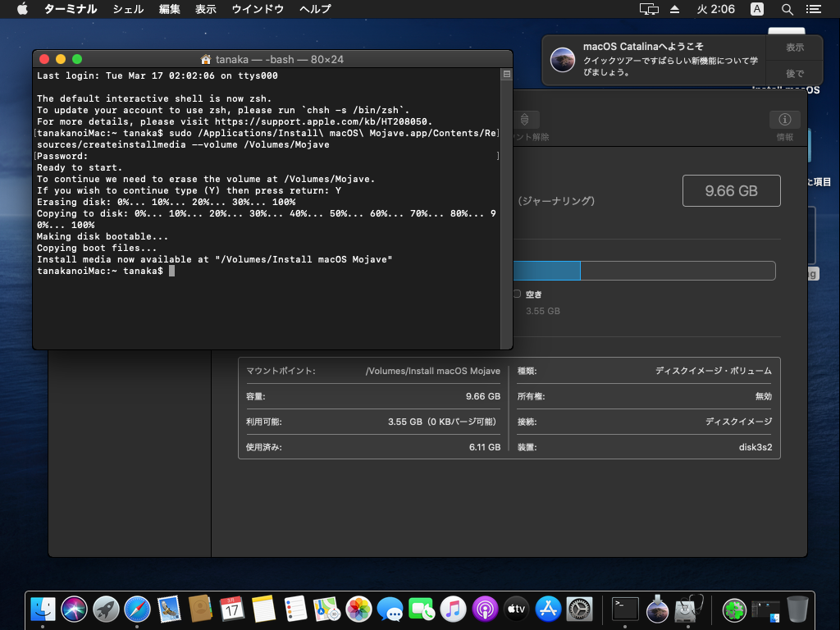Open Photos from the Dock
840x630 pixels.
[x=358, y=609]
